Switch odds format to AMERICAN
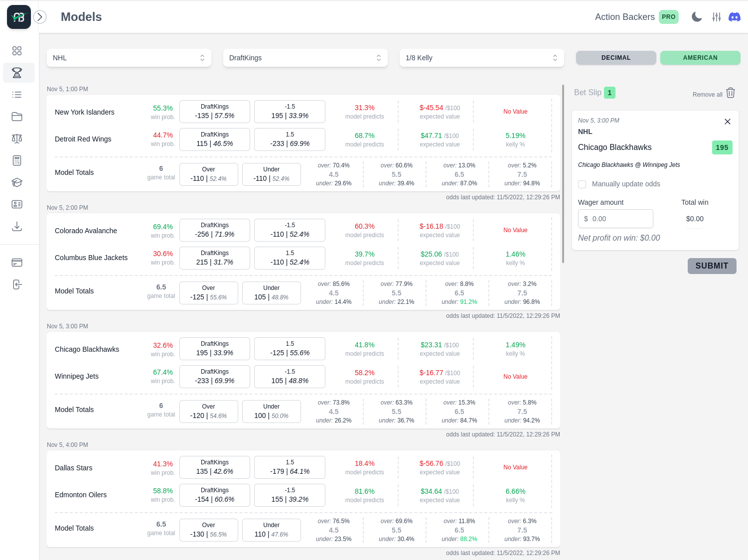 [700, 58]
